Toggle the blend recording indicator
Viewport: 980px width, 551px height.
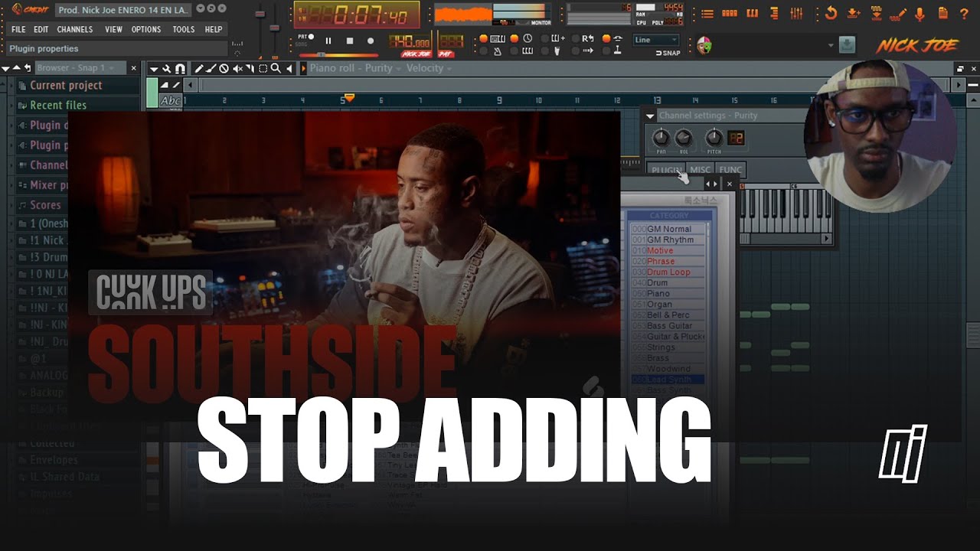point(545,38)
